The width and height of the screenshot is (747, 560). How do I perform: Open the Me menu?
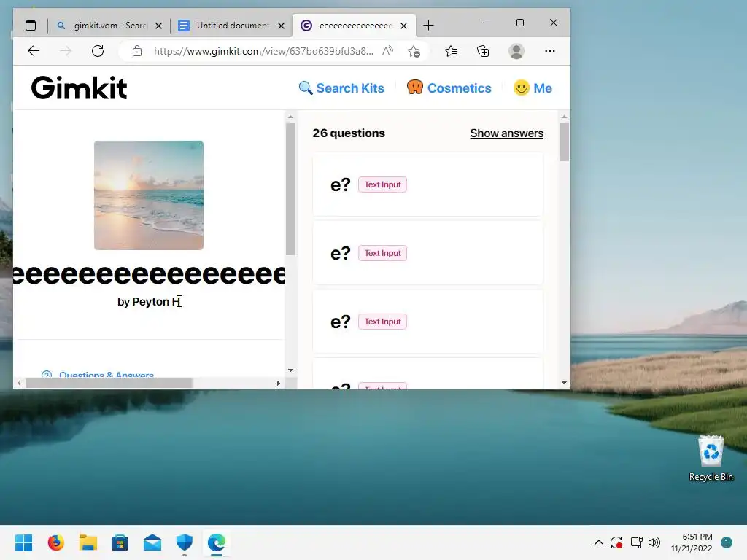pos(533,88)
